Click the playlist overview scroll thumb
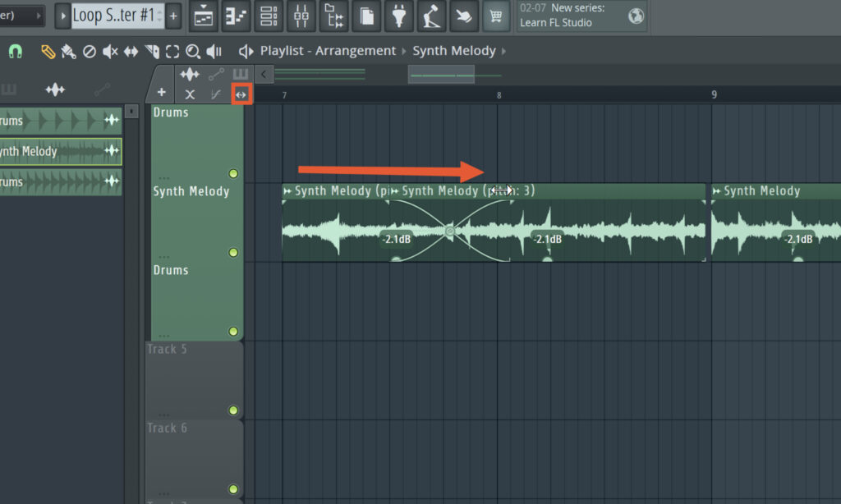Screen dimensions: 841x504 [x=441, y=75]
